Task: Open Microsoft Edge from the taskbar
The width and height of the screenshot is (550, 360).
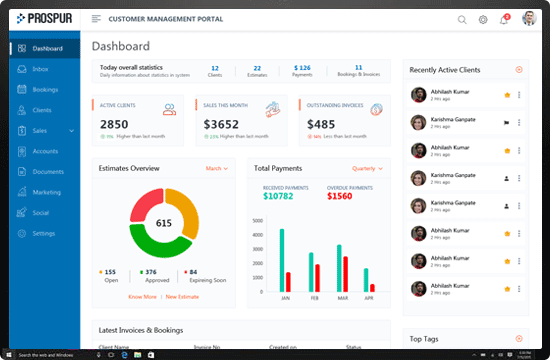Action: coord(125,355)
